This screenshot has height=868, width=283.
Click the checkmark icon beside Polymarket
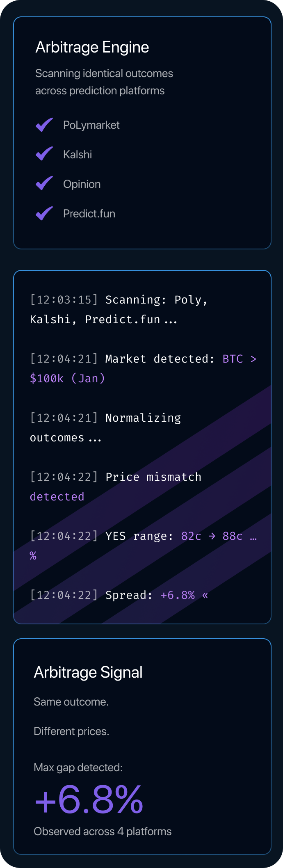(x=44, y=125)
